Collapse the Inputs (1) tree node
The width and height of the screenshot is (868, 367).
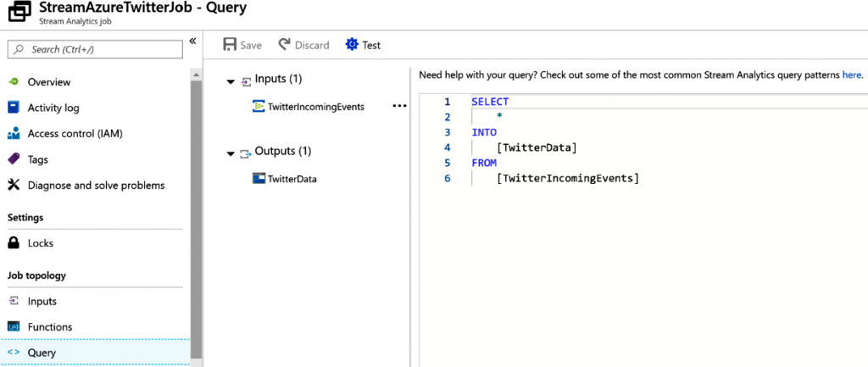click(x=231, y=81)
